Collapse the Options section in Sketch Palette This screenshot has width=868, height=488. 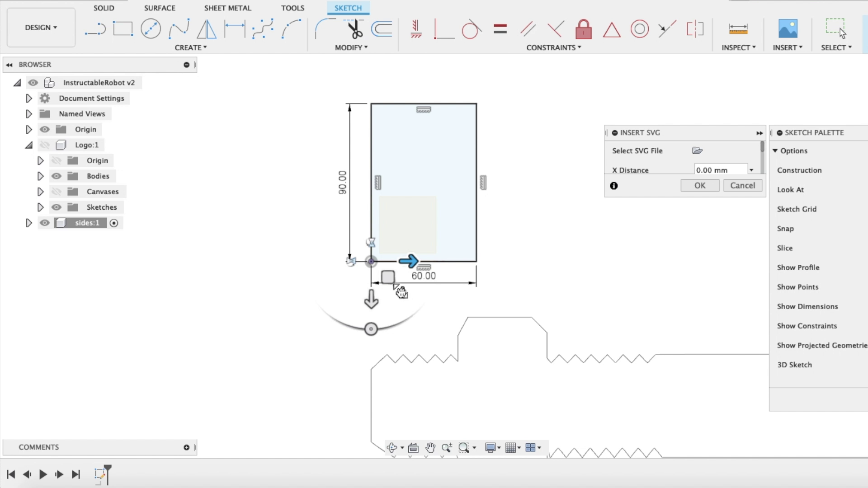click(x=776, y=150)
